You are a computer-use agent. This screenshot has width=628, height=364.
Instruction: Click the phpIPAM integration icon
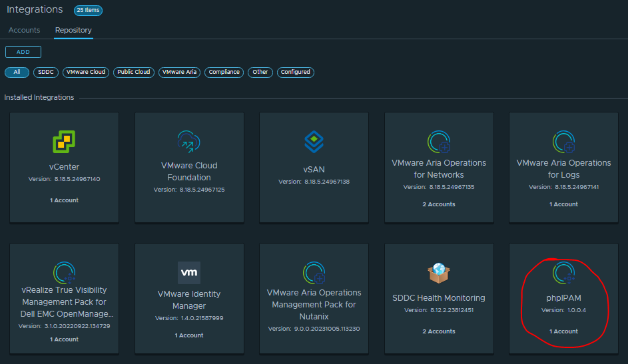click(564, 273)
